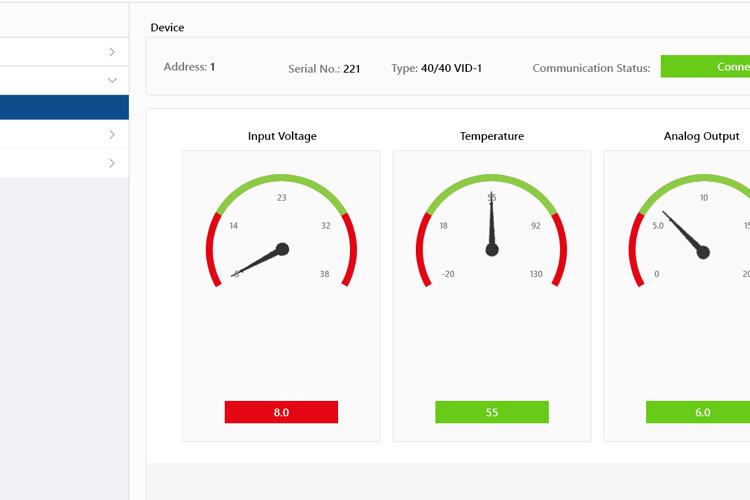This screenshot has height=500, width=750.
Task: Click the Type: 40/40 VID-1 text
Action: (436, 68)
